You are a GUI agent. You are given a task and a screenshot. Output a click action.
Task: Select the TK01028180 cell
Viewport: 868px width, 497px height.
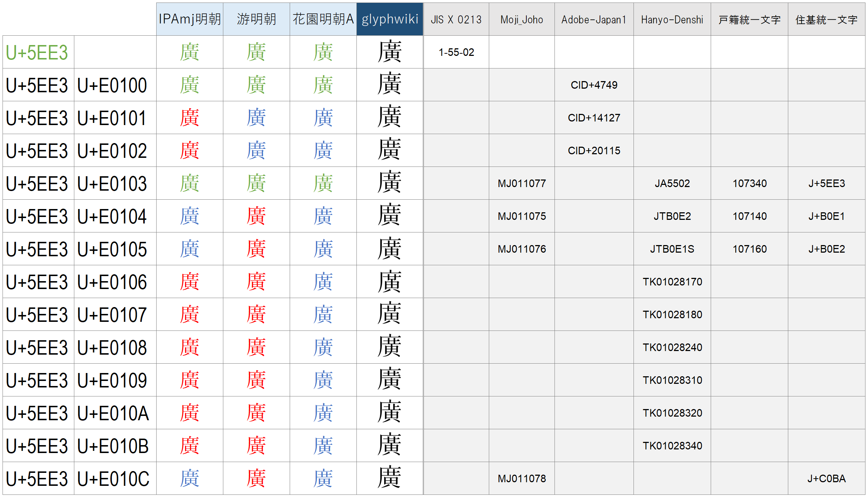click(x=672, y=314)
